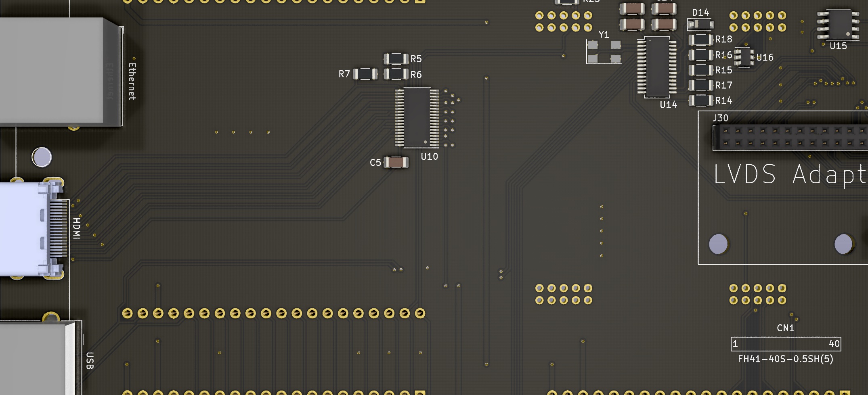
Task: Select resistor R7
Action: click(x=365, y=74)
